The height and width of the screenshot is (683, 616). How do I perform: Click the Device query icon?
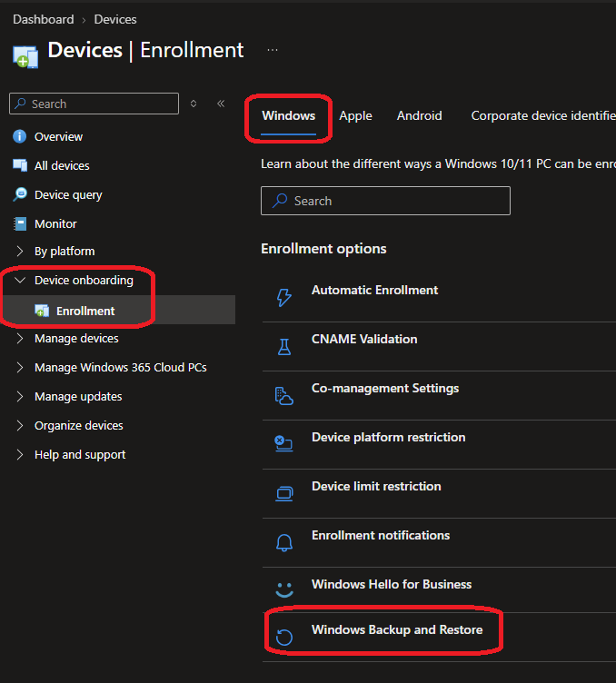point(20,194)
